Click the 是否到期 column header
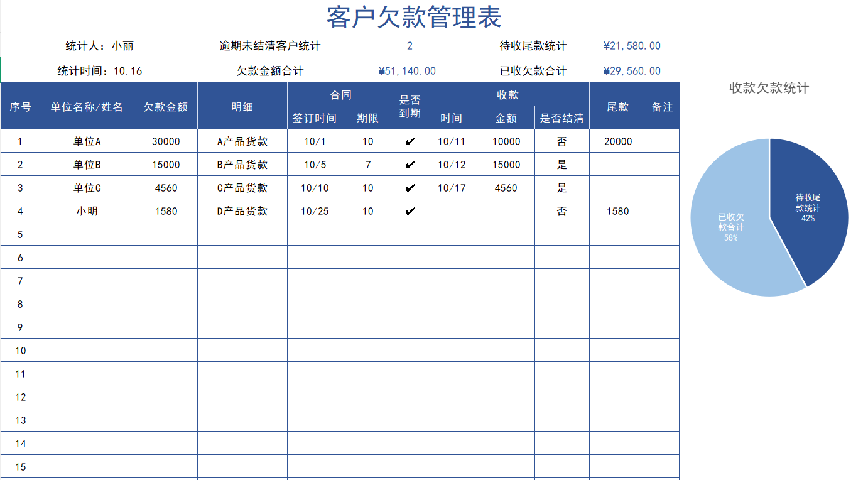Image resolution: width=868 pixels, height=480 pixels. tap(410, 106)
